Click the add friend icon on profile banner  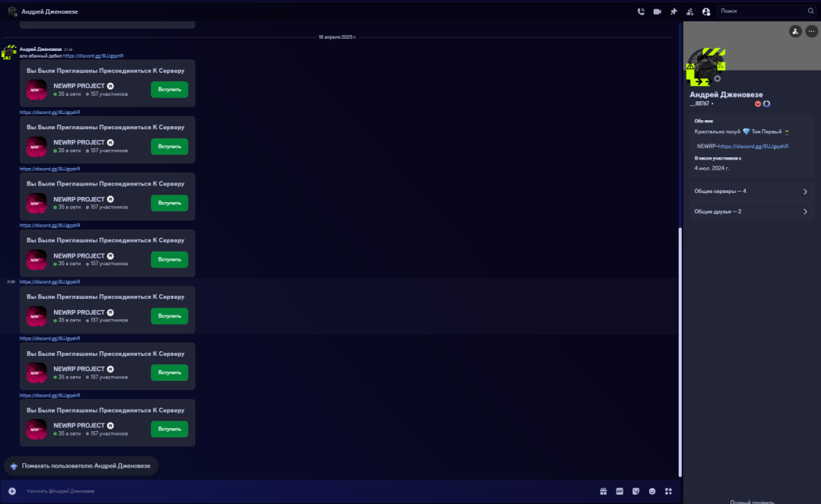coord(795,31)
